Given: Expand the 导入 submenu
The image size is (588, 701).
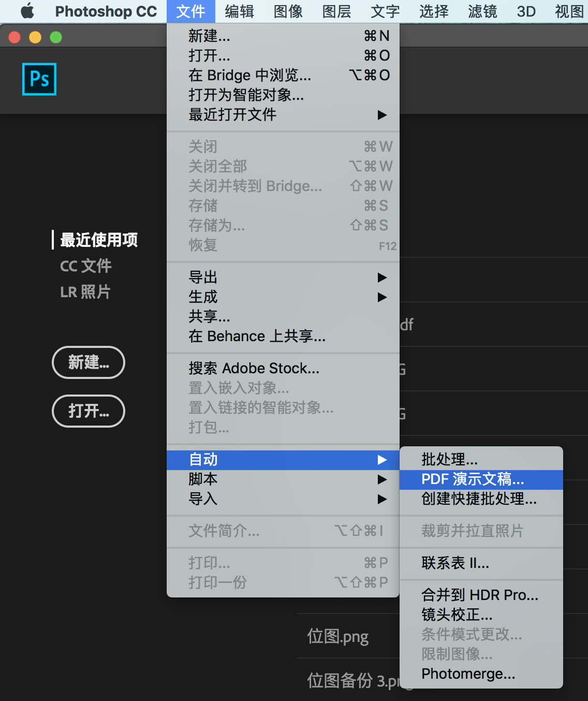Looking at the screenshot, I should pyautogui.click(x=283, y=499).
